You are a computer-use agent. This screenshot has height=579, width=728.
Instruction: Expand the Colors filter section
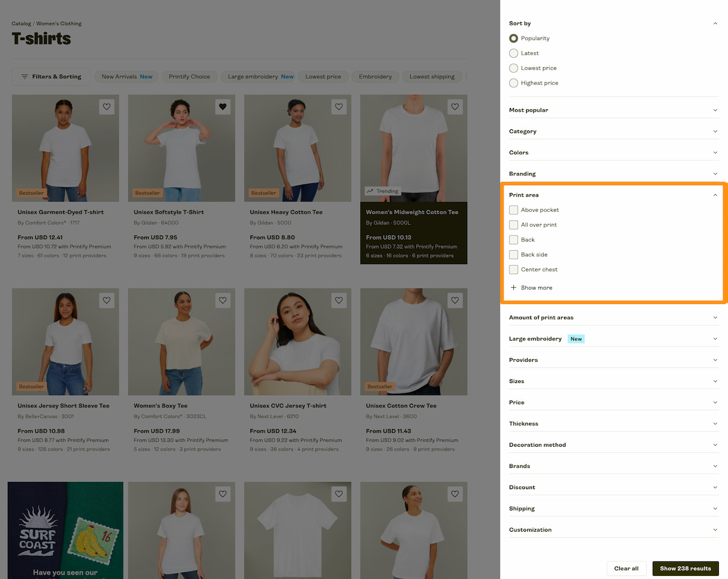pos(614,152)
